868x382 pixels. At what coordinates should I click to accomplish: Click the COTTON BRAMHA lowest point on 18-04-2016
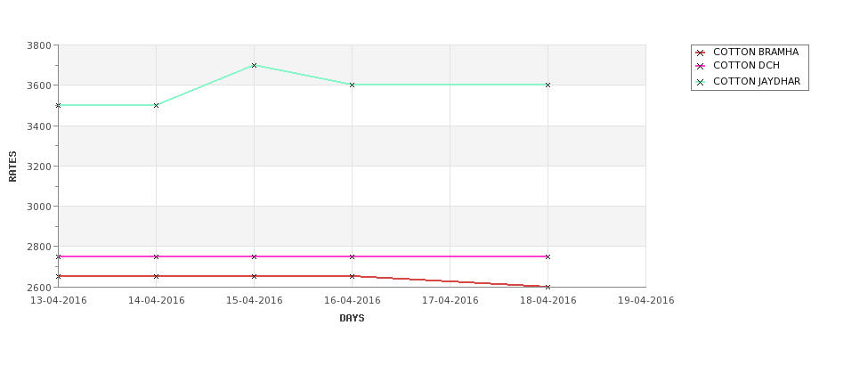click(548, 287)
